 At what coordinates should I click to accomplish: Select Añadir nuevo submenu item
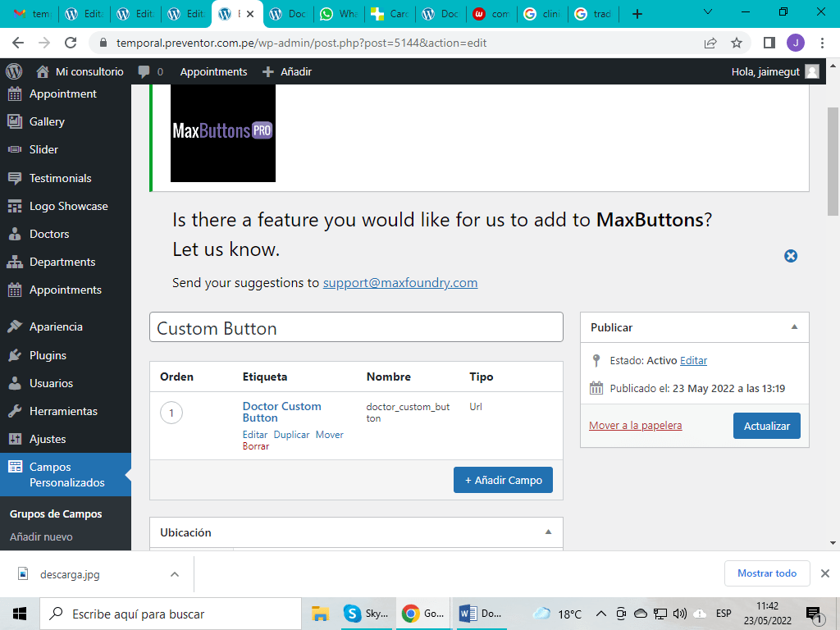[41, 536]
